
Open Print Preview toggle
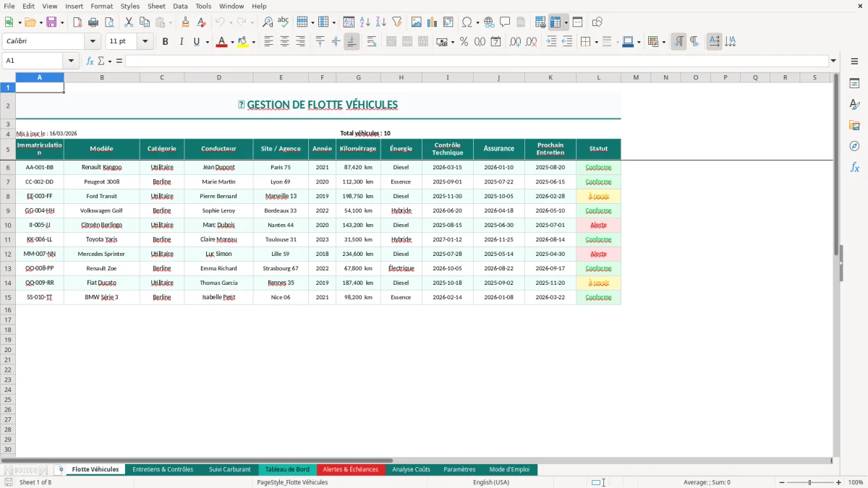tap(109, 22)
